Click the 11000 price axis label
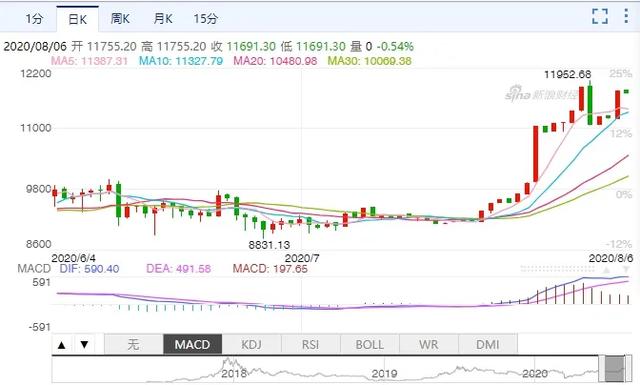This screenshot has height=385, width=640. (x=36, y=128)
